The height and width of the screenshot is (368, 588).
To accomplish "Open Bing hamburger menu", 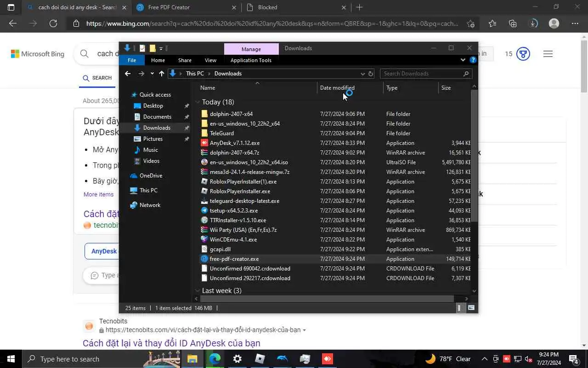I will tap(548, 54).
